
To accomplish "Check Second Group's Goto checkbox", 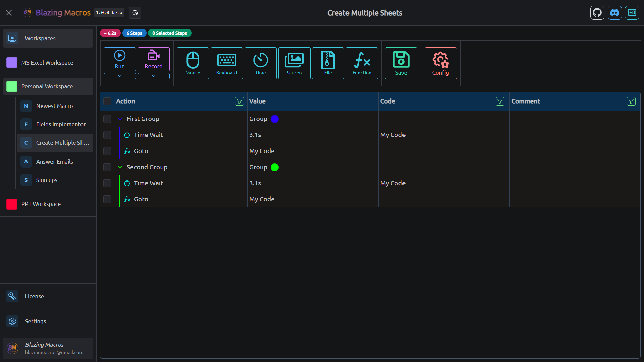I will 107,199.
